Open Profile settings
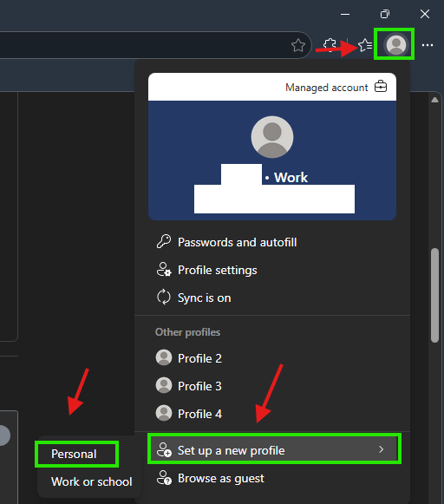Image resolution: width=444 pixels, height=504 pixels. coord(272,270)
